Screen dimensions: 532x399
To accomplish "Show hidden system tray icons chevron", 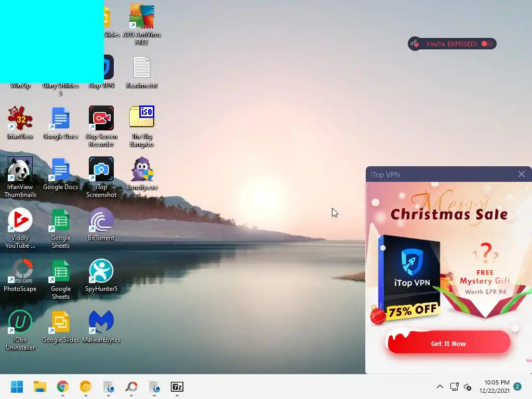I will click(x=440, y=387).
